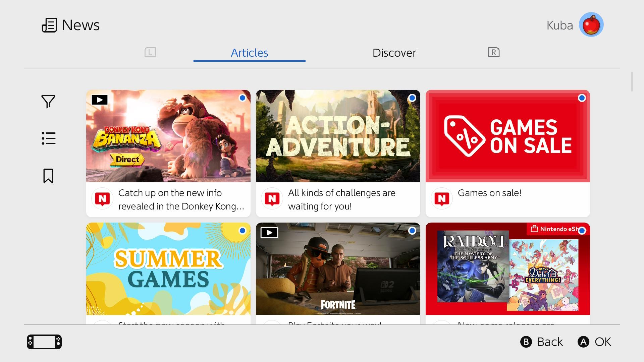Image resolution: width=644 pixels, height=362 pixels.
Task: Open the Summer Games thumbnail
Action: pos(168,269)
